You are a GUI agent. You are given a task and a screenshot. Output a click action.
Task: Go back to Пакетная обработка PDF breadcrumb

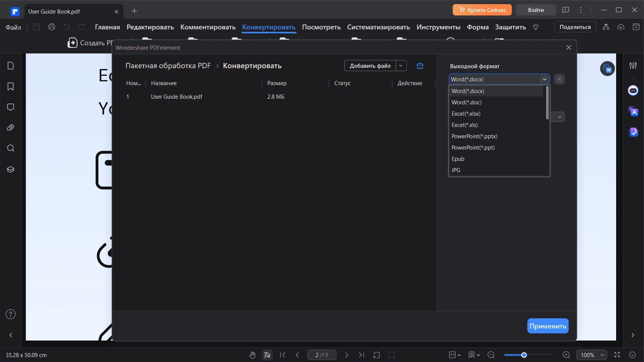click(x=168, y=66)
